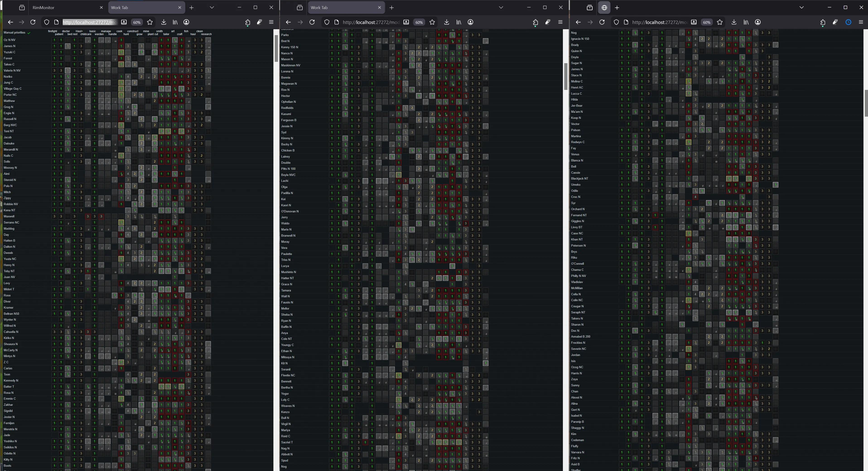
Task: Toggle the Manual priorities checkmark
Action: (29, 33)
